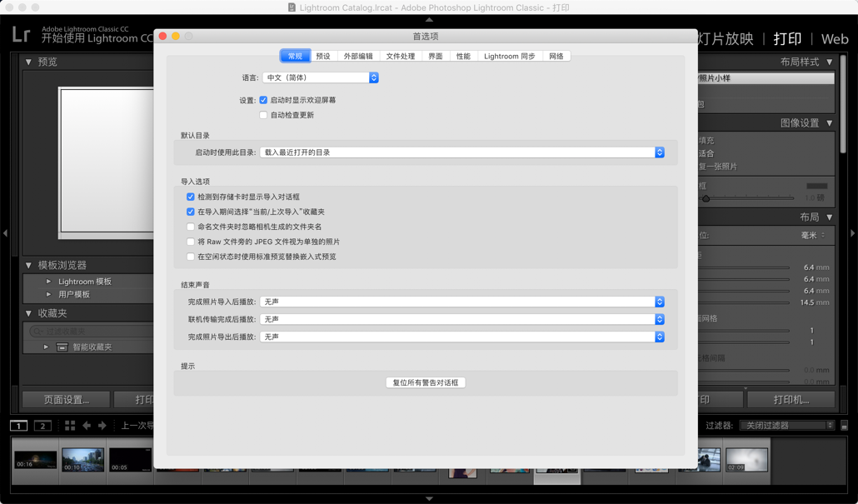
Task: Click the filmstrip chevron at bottom center
Action: pyautogui.click(x=429, y=498)
